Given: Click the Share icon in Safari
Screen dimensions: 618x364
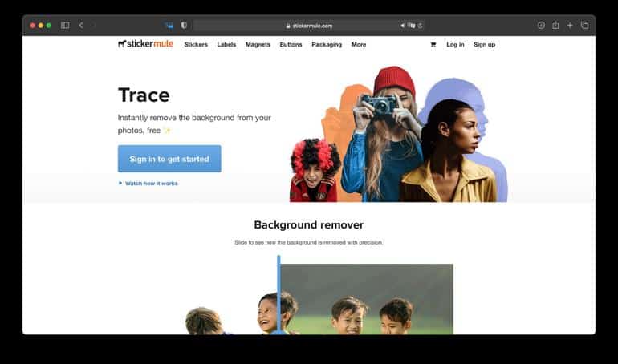Looking at the screenshot, I should tap(555, 26).
